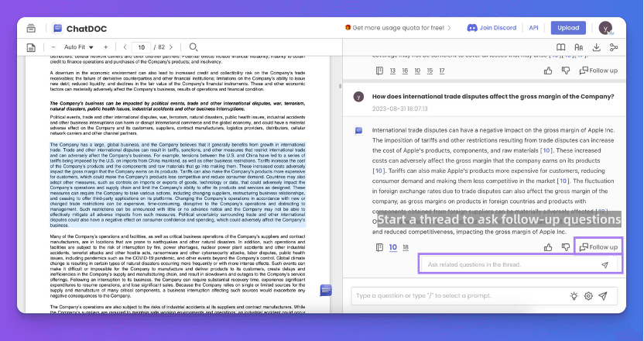The width and height of the screenshot is (644, 341).
Task: Dislike the trade disputes answer with thumbs down
Action: [565, 247]
